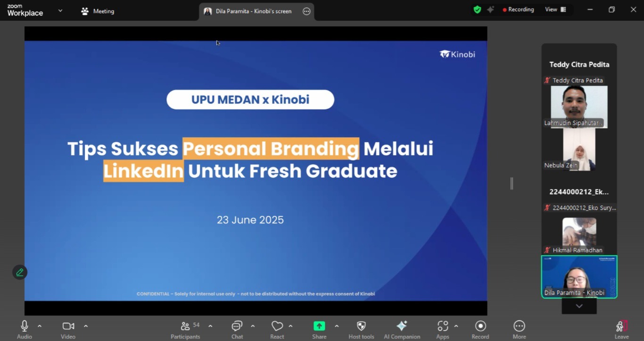Switch to the Meeting tab

point(98,11)
